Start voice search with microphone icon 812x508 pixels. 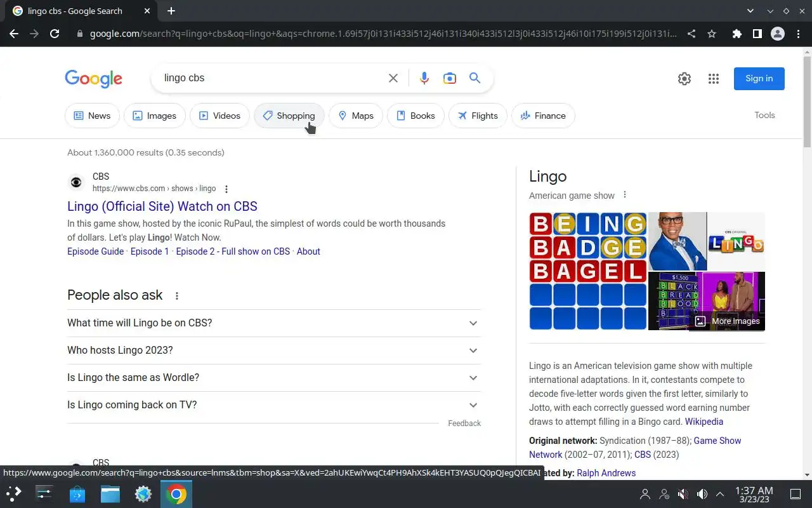(x=424, y=78)
